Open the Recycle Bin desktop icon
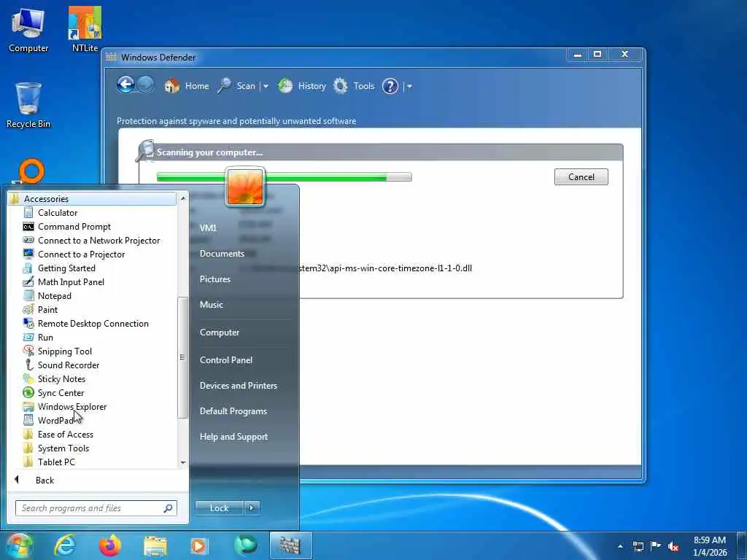The image size is (747, 560). click(x=28, y=106)
